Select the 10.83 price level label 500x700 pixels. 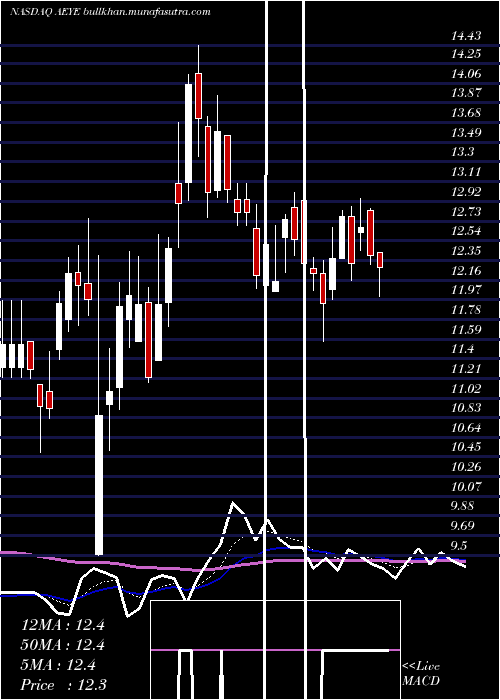coord(467,408)
